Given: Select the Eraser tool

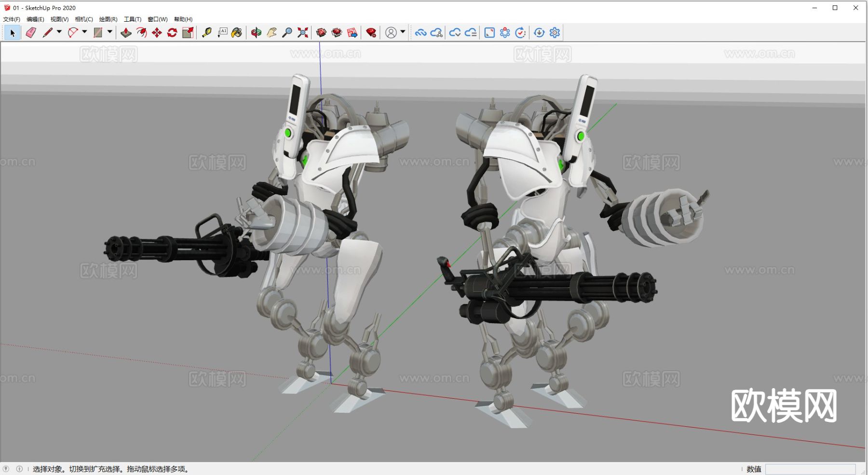Looking at the screenshot, I should [31, 33].
